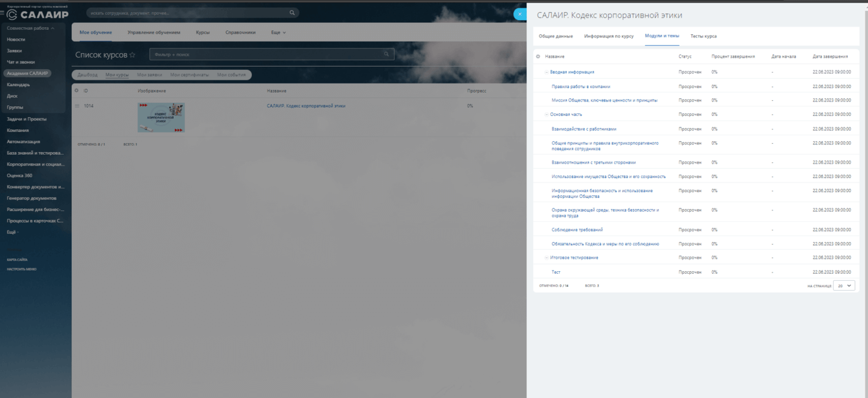The width and height of the screenshot is (868, 398).
Task: Open the Справочники tab
Action: click(x=240, y=32)
